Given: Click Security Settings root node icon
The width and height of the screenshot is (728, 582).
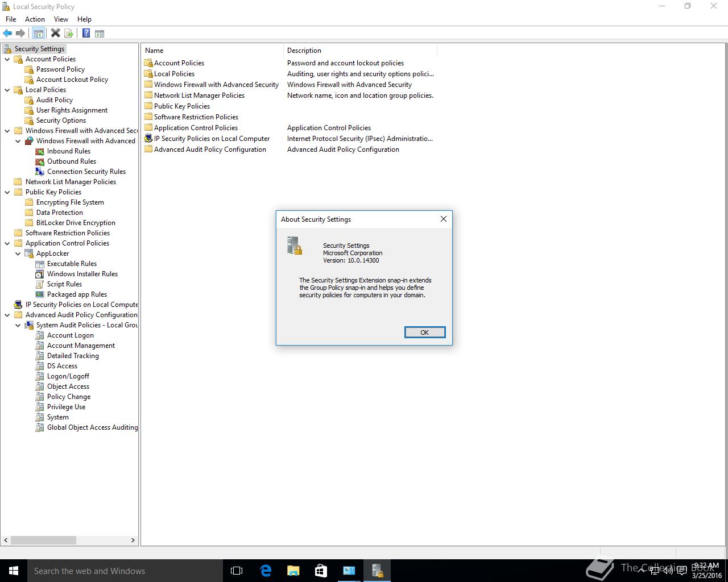Looking at the screenshot, I should point(7,49).
